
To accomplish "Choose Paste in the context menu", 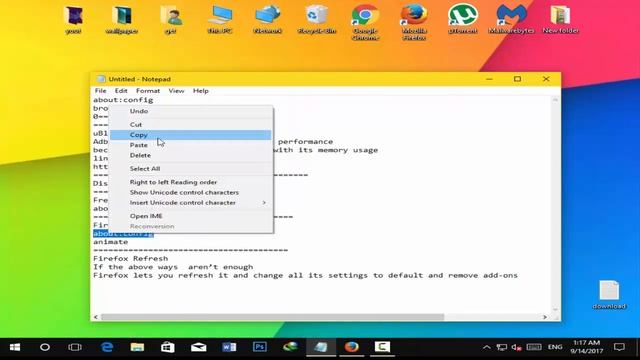I will pyautogui.click(x=191, y=145).
